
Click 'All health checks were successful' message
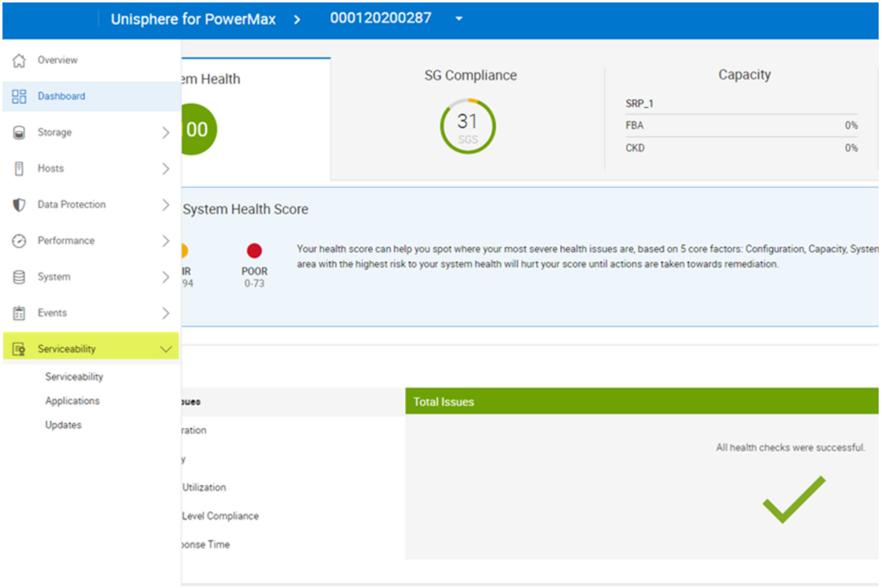pos(790,447)
